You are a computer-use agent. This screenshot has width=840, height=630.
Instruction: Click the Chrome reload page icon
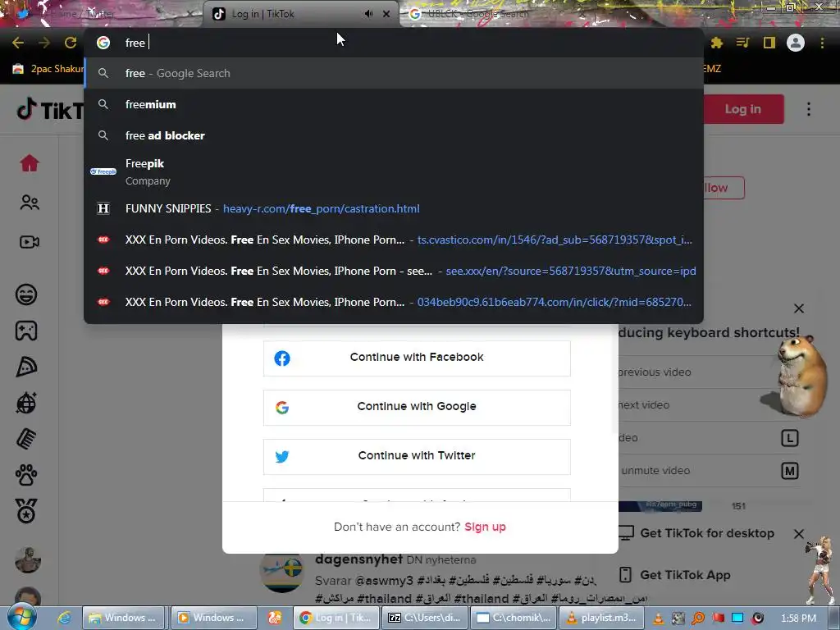coord(71,43)
